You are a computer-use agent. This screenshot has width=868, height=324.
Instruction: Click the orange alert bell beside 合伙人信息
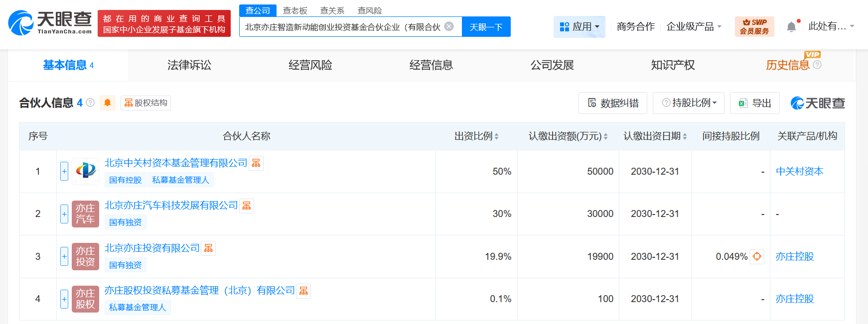point(107,103)
